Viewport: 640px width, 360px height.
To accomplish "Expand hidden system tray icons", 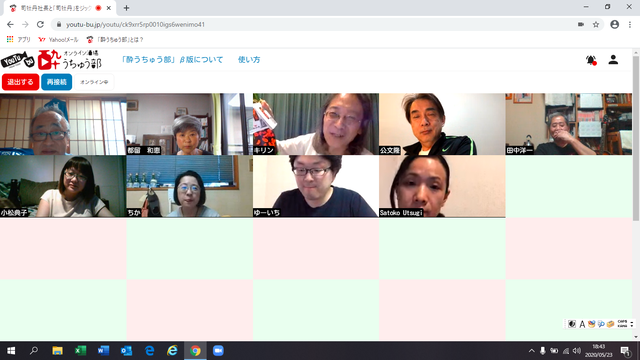I will click(x=531, y=351).
